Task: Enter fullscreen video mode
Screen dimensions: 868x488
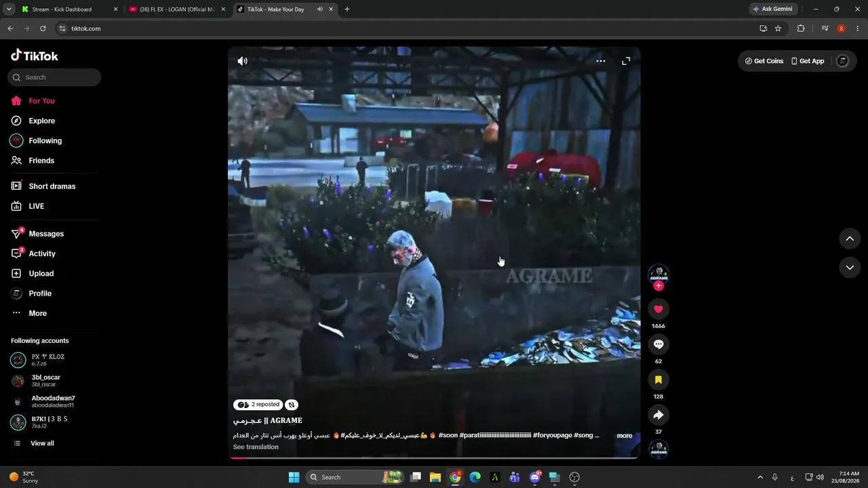Action: click(x=626, y=61)
